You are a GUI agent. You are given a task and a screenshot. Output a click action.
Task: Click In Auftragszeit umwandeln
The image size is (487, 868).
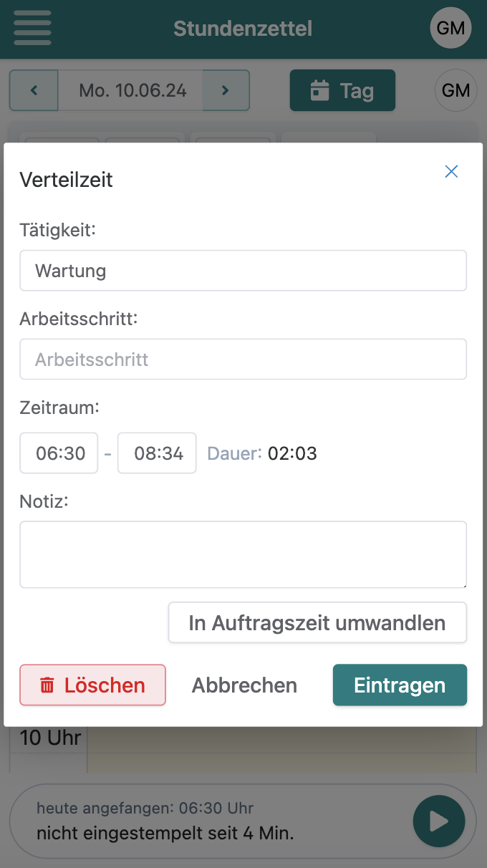317,622
